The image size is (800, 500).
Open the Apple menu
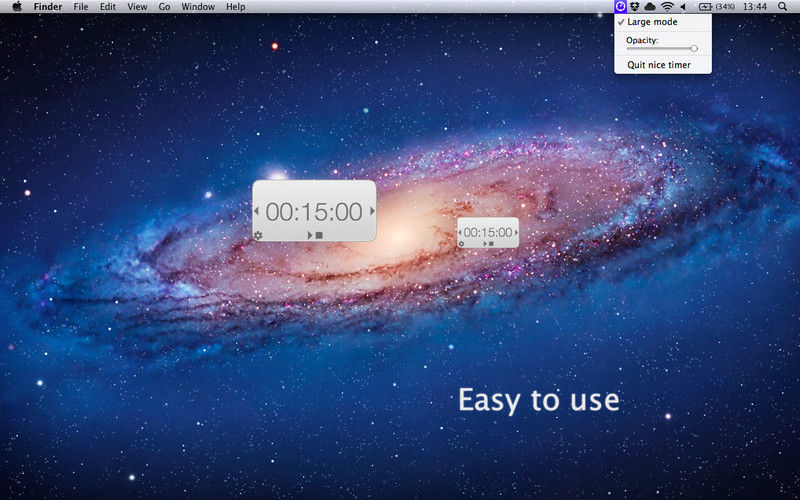point(17,7)
